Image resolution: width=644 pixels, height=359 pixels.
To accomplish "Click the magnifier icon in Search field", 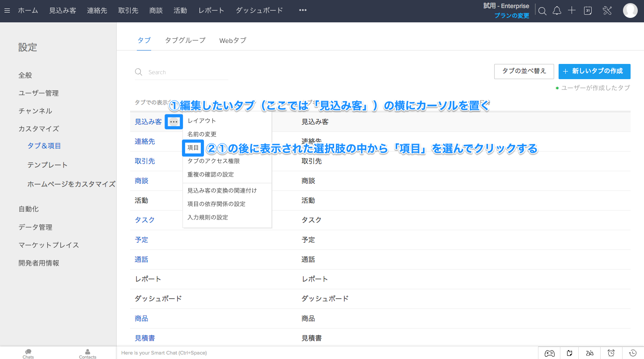I will [x=139, y=72].
